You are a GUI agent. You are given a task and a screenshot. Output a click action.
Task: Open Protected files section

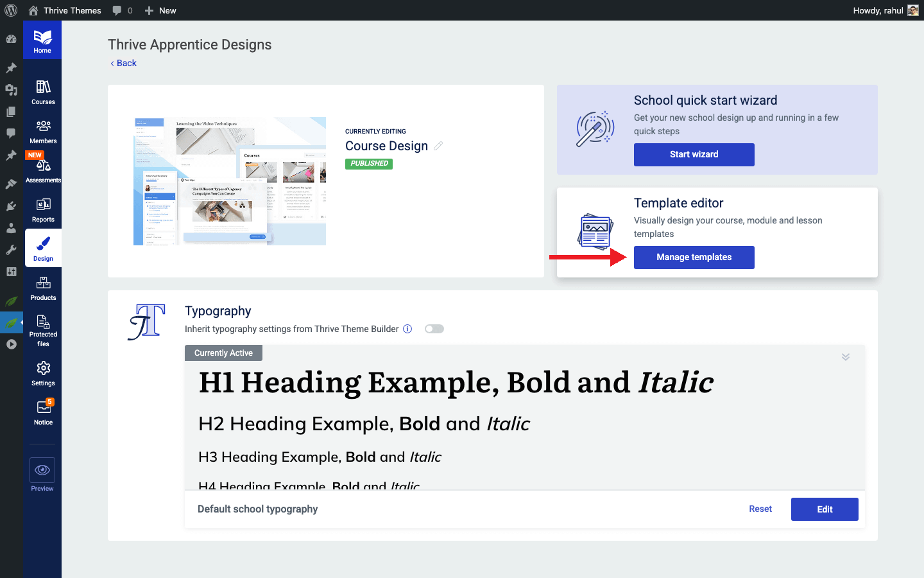click(x=43, y=330)
